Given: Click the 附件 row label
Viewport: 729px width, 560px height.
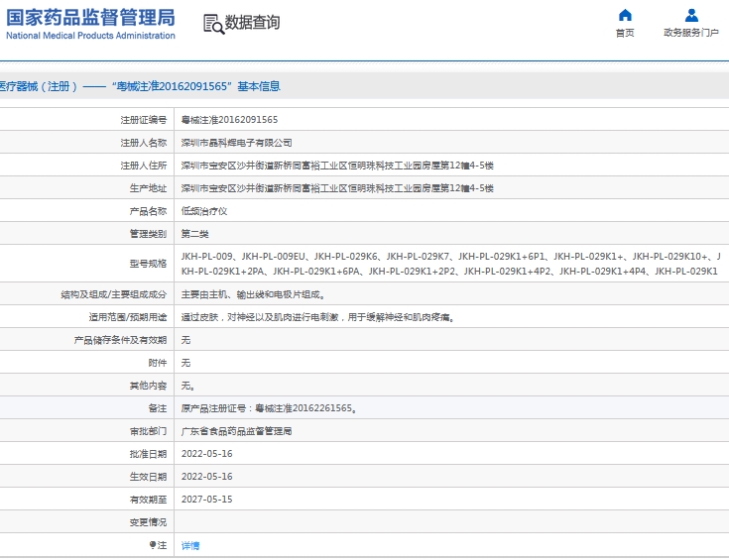Looking at the screenshot, I should pos(157,363).
